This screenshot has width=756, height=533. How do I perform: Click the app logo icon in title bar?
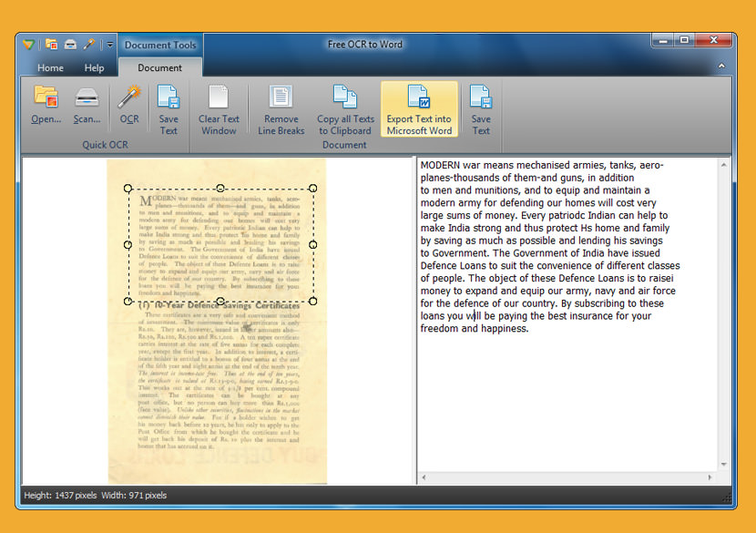(x=28, y=45)
